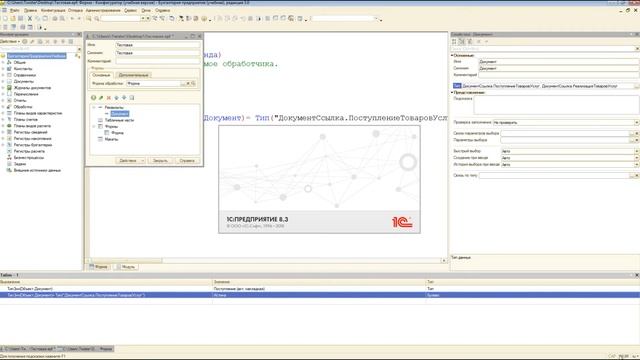Expand the Обработки tree node
Image resolution: width=640 pixels, height=360 pixels.
(3, 107)
